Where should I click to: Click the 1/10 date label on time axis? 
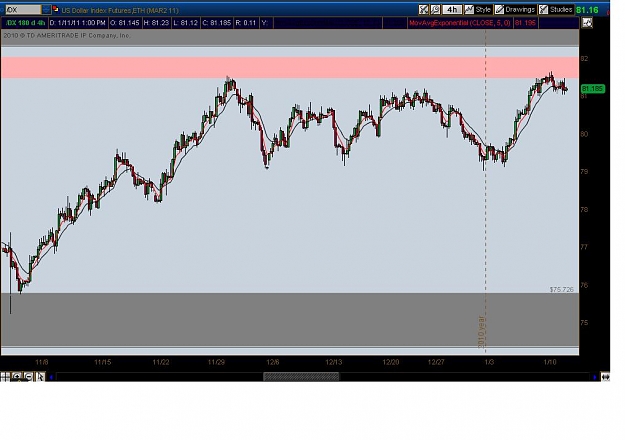(550, 362)
